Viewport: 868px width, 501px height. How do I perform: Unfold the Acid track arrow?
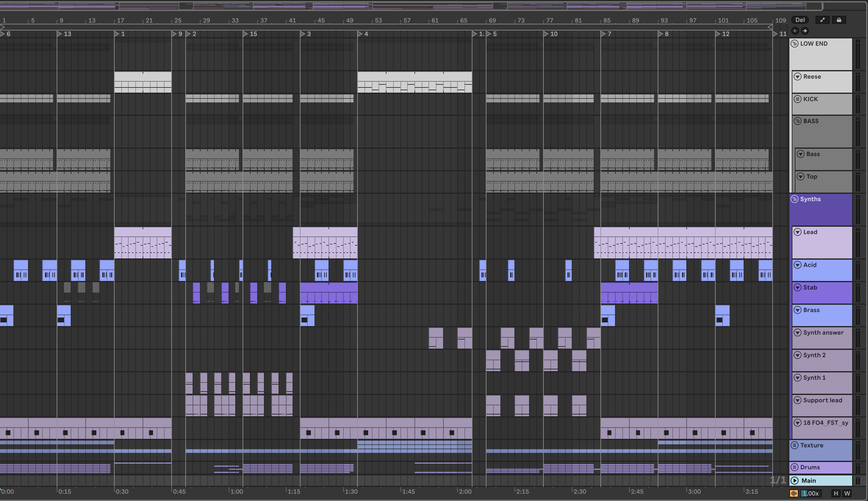pos(798,265)
